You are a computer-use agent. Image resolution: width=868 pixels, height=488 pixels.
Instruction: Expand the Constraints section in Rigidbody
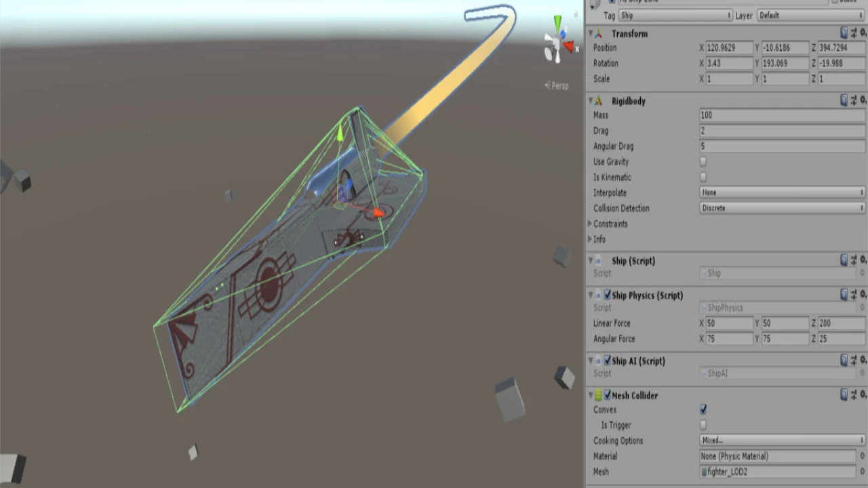[590, 224]
